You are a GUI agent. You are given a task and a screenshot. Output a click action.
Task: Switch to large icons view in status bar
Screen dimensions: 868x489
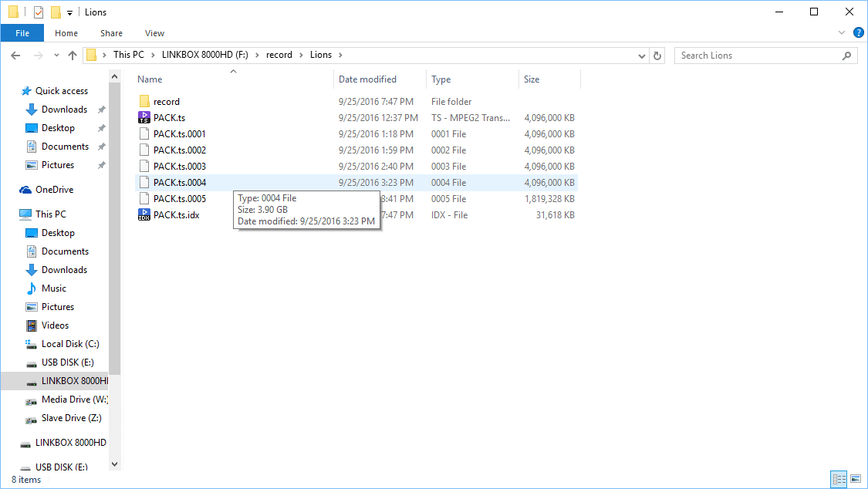point(855,479)
